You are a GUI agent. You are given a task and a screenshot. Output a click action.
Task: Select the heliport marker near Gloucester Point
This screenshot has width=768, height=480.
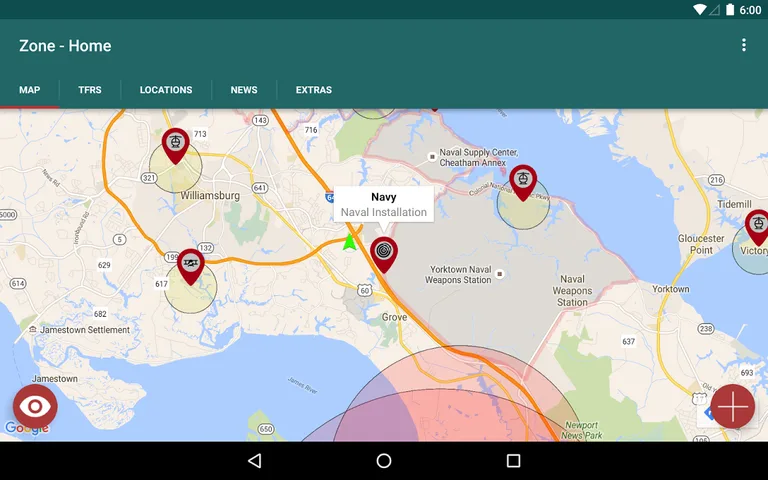(757, 227)
